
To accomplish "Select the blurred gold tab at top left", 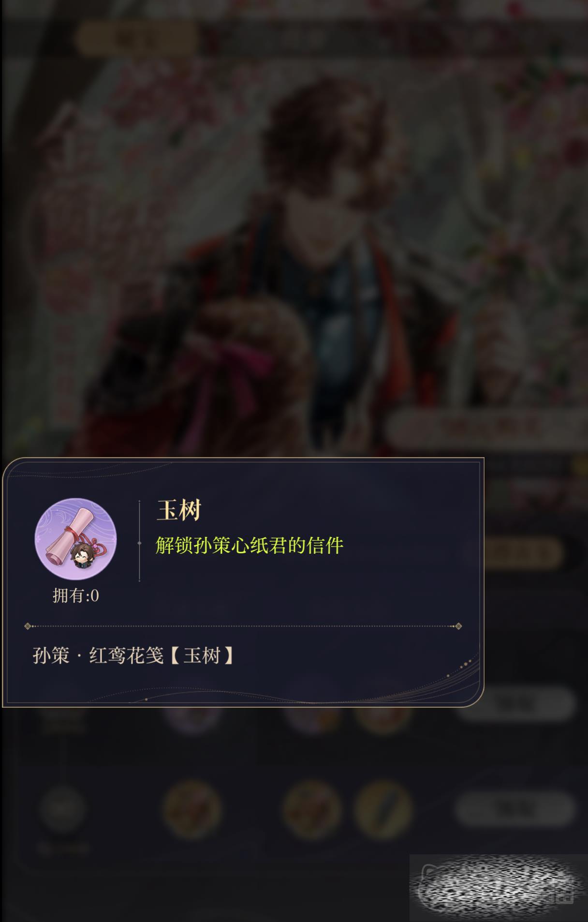I will click(136, 38).
